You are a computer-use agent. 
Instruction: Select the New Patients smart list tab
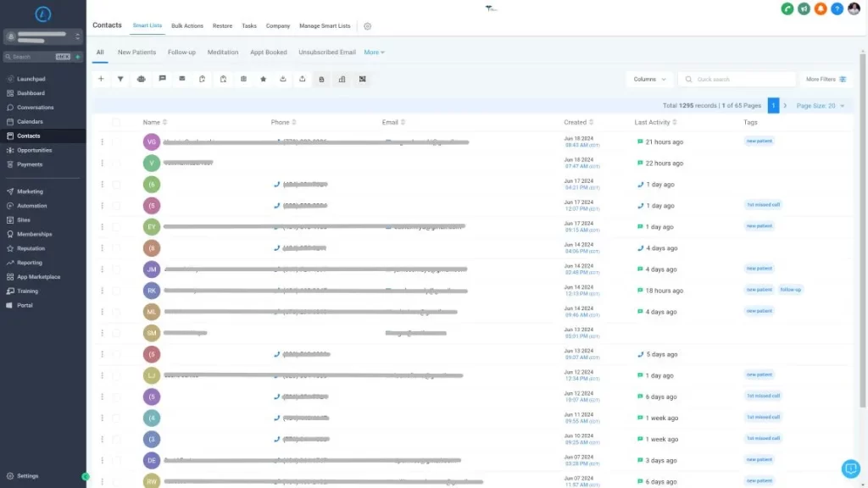click(136, 53)
